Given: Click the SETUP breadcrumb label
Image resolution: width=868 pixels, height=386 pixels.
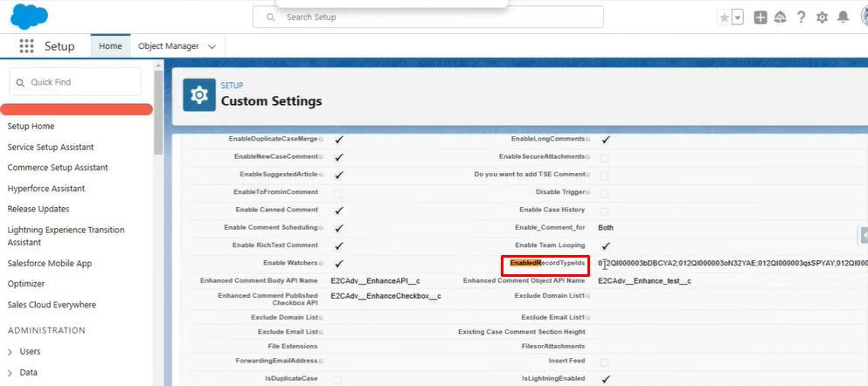Looking at the screenshot, I should coord(232,86).
